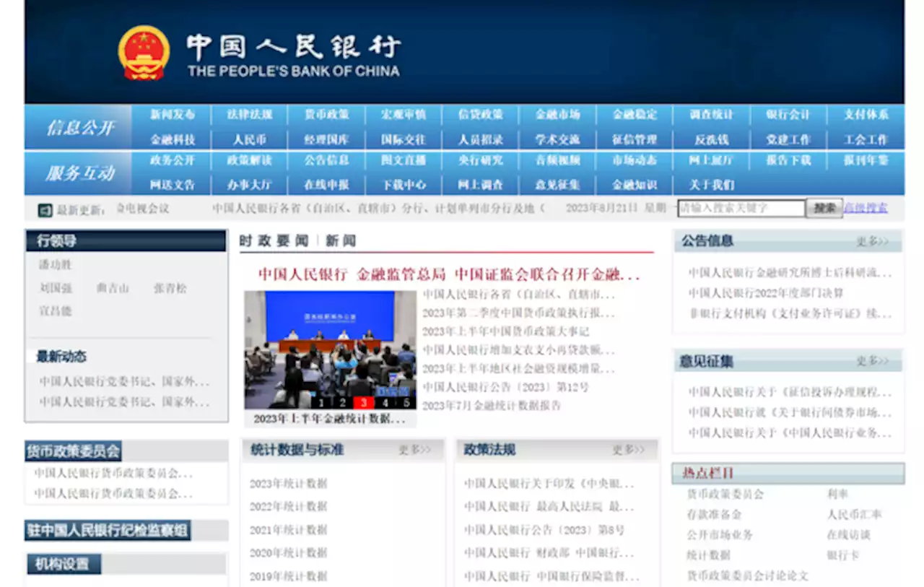Open 更多>> in 意见征集 section
The height and width of the screenshot is (587, 924).
(x=873, y=361)
